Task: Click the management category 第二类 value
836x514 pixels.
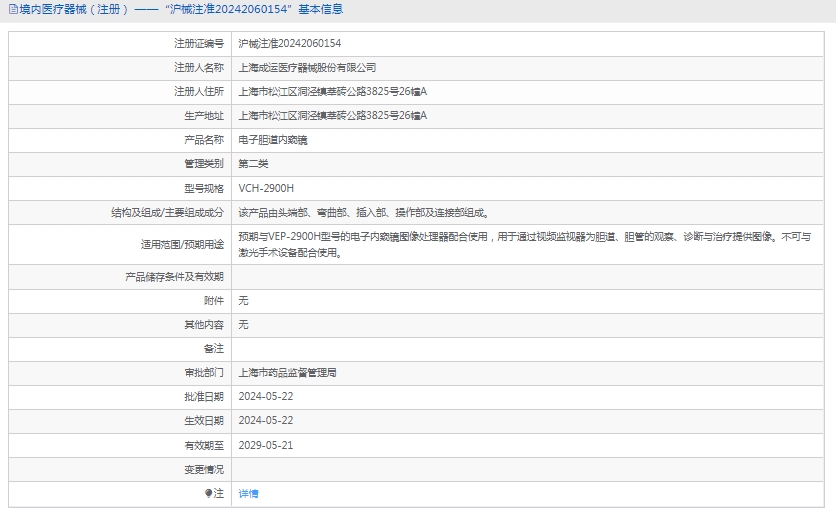Action: (x=253, y=164)
